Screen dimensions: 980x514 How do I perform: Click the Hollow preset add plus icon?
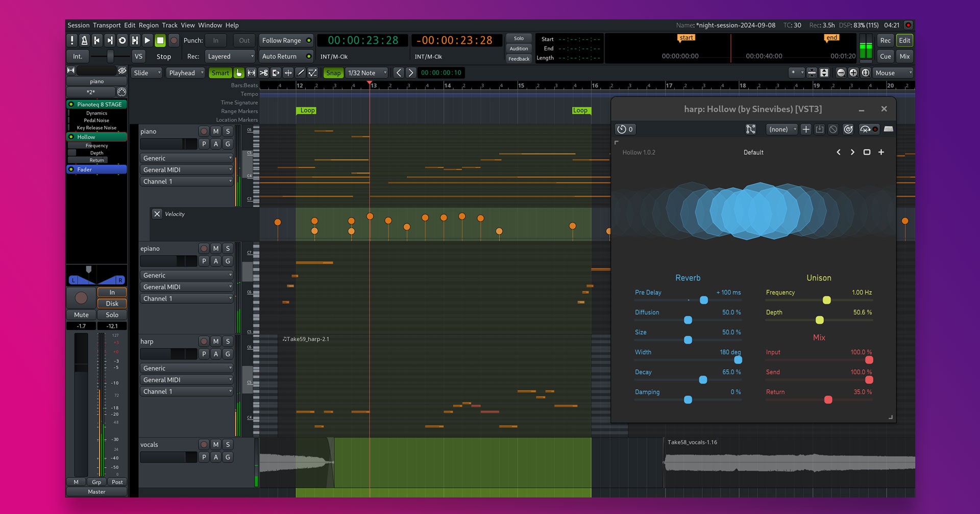point(881,152)
